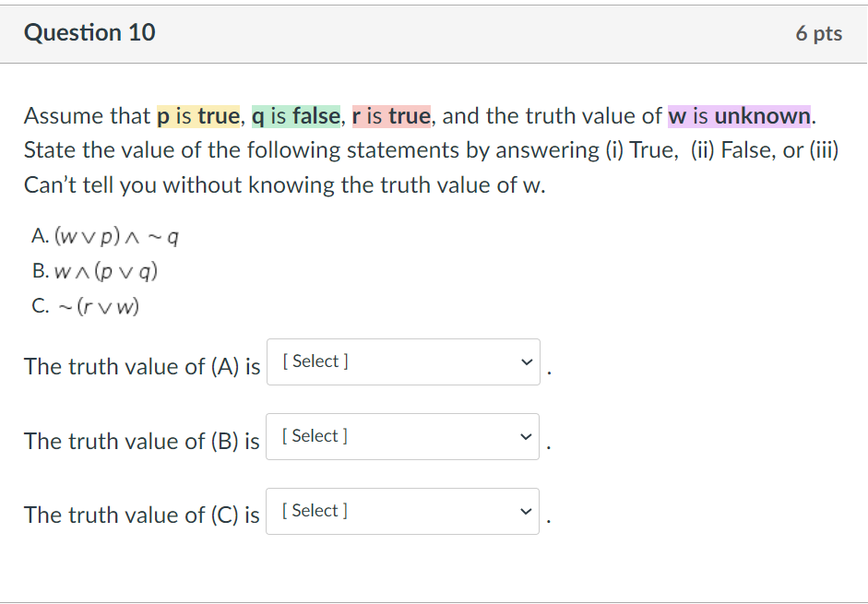Select the Question 10 heading
Screen dimensions: 868x604
pos(89,32)
